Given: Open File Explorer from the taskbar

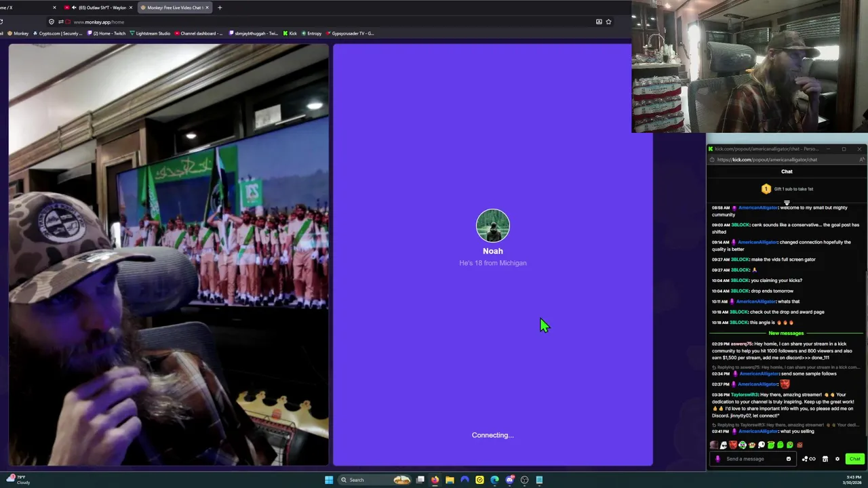Looking at the screenshot, I should [450, 480].
